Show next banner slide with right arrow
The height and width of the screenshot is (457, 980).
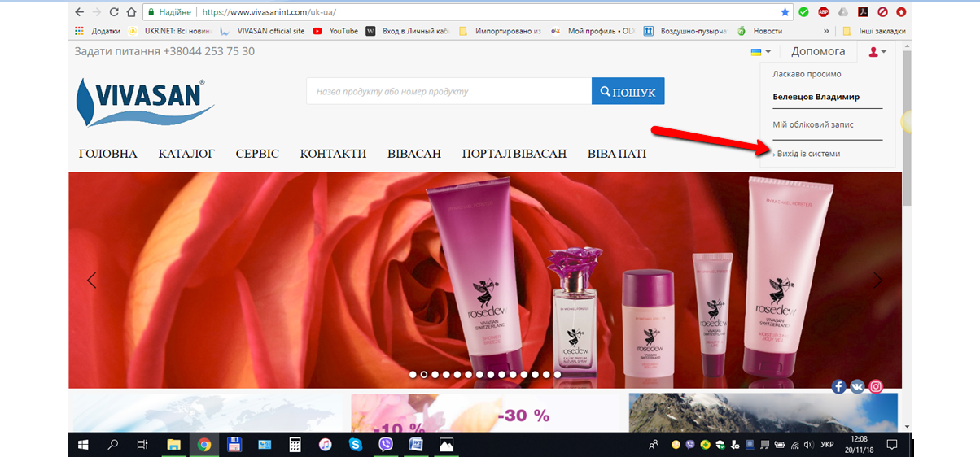tap(877, 281)
